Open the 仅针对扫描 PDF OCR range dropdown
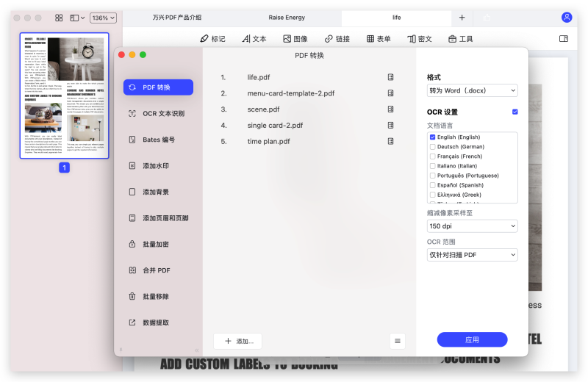Image resolution: width=588 pixels, height=382 pixels. point(472,255)
